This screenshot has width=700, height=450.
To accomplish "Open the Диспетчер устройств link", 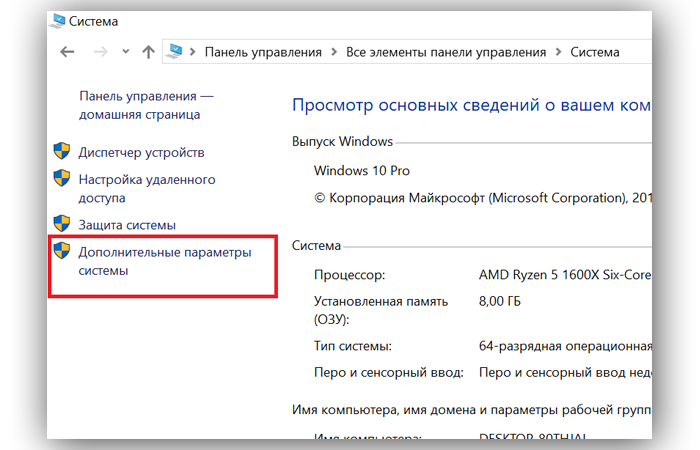I will [x=141, y=152].
